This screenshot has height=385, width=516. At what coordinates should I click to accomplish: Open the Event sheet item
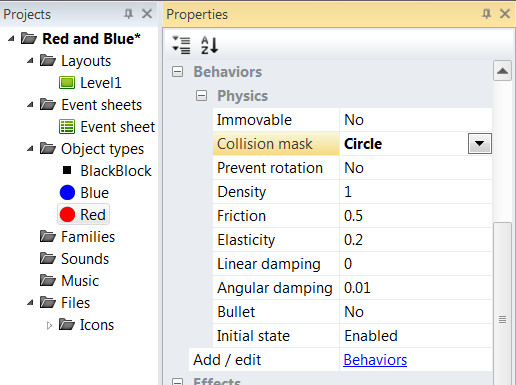[107, 127]
